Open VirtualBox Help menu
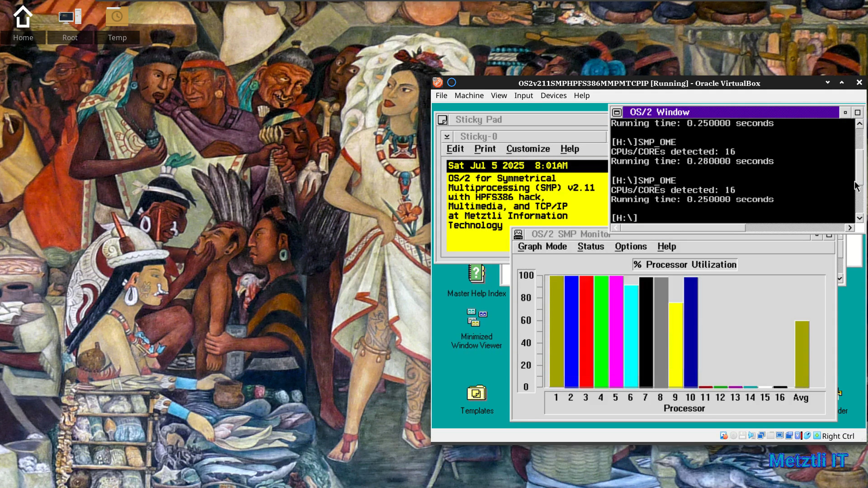 tap(581, 95)
